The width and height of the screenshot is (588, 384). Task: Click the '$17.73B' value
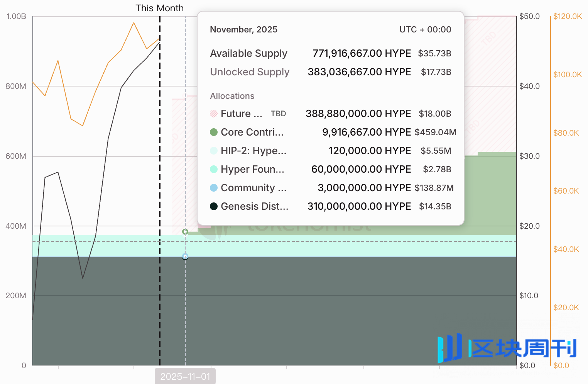pyautogui.click(x=436, y=72)
